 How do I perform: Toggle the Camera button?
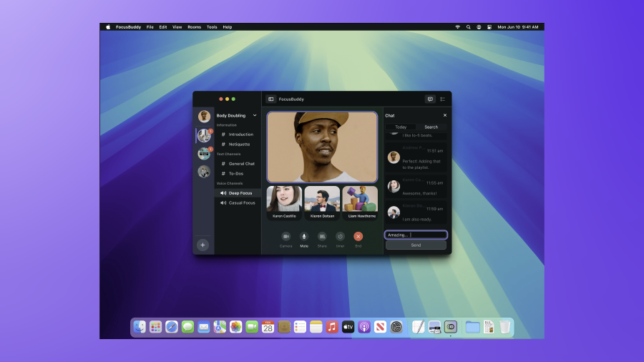(286, 236)
